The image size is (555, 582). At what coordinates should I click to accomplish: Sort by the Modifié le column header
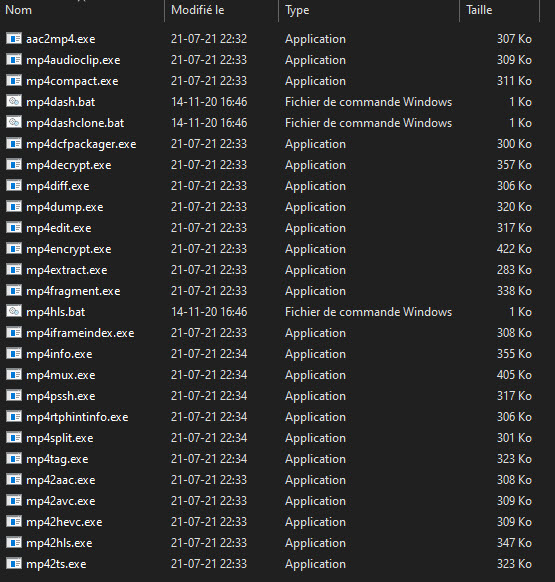pos(197,10)
